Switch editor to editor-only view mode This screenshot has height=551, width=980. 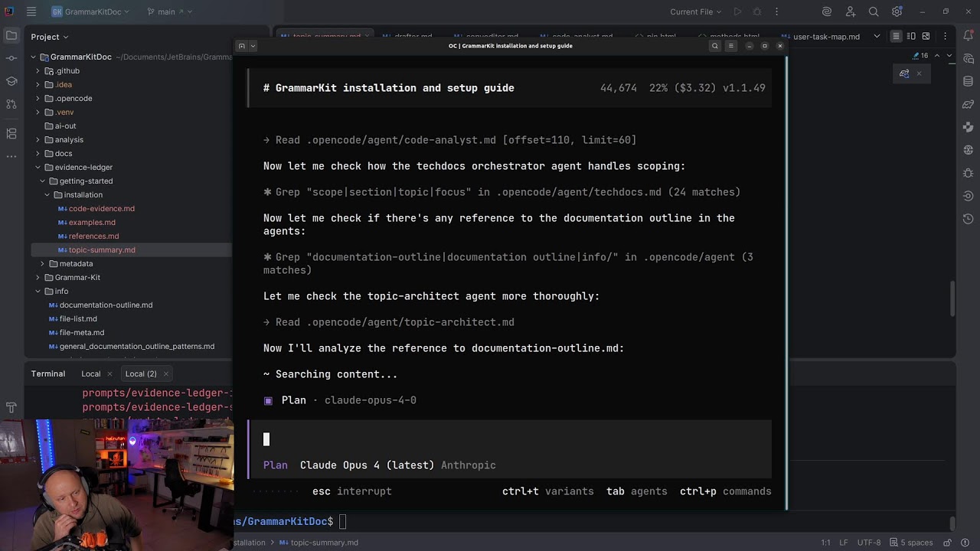896,36
